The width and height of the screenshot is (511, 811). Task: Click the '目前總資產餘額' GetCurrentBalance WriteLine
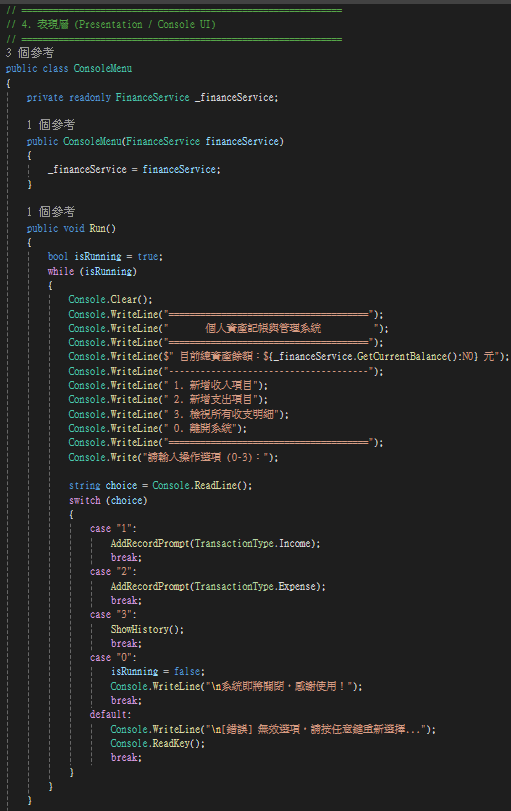(289, 356)
